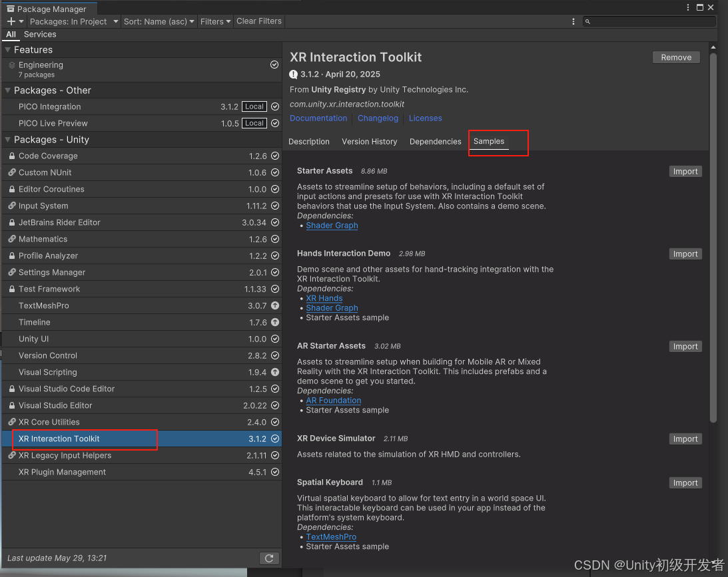Image resolution: width=728 pixels, height=577 pixels.
Task: Open the Filters dropdown
Action: point(215,21)
